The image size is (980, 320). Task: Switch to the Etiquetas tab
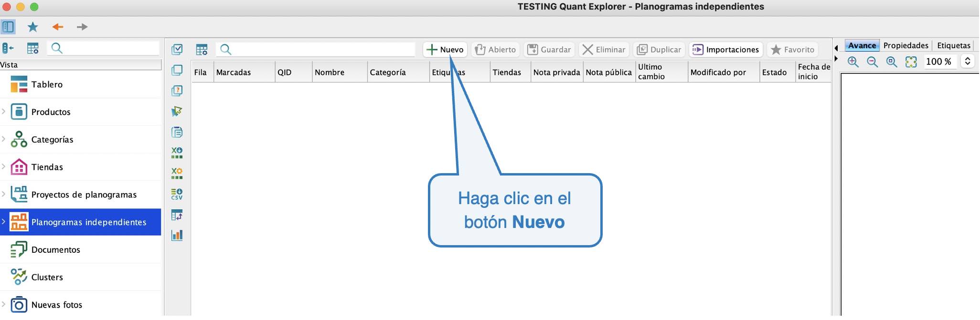pos(954,45)
